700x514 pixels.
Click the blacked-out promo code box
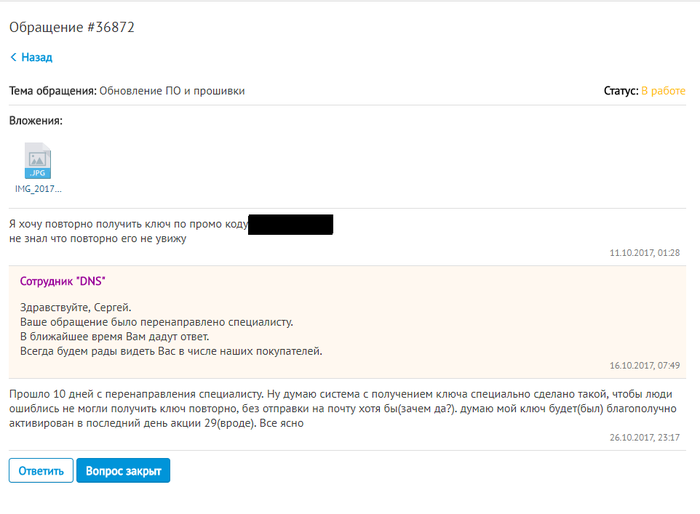(290, 224)
